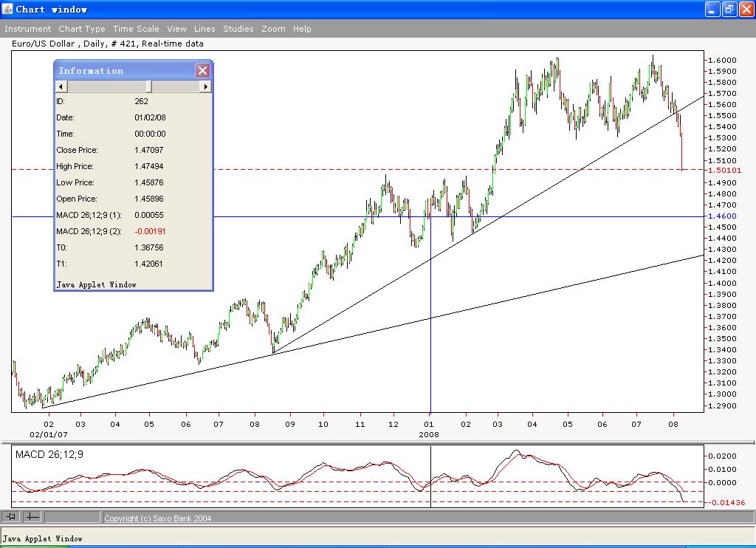Image resolution: width=756 pixels, height=548 pixels.
Task: Click the red MACD (2) value -0.00191
Action: point(150,232)
